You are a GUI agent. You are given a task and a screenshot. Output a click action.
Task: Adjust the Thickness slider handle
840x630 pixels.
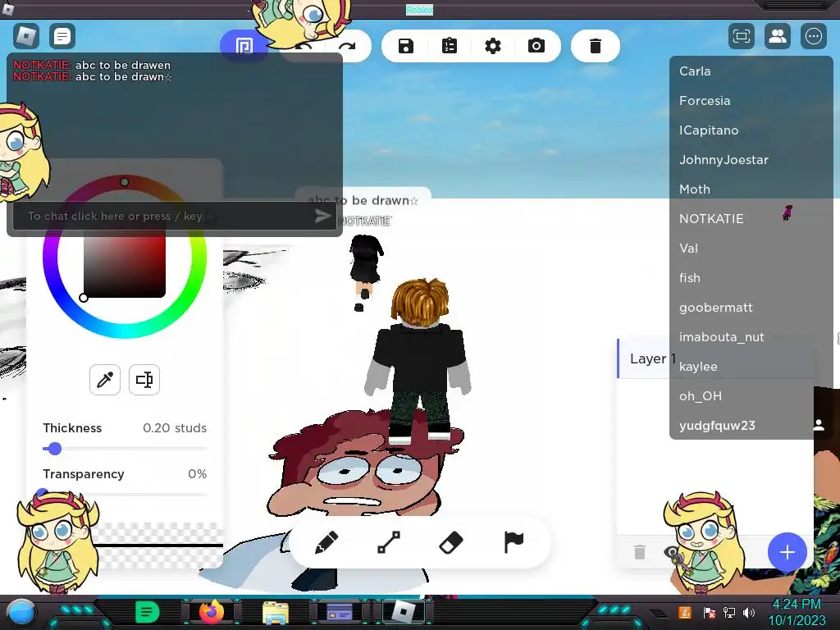coord(54,449)
